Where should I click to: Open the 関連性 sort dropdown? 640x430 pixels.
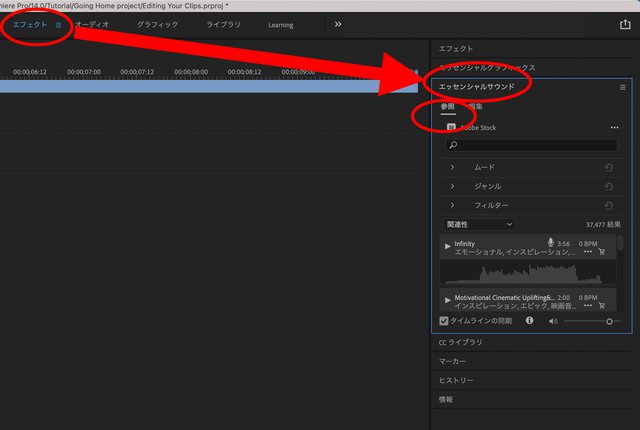(478, 225)
